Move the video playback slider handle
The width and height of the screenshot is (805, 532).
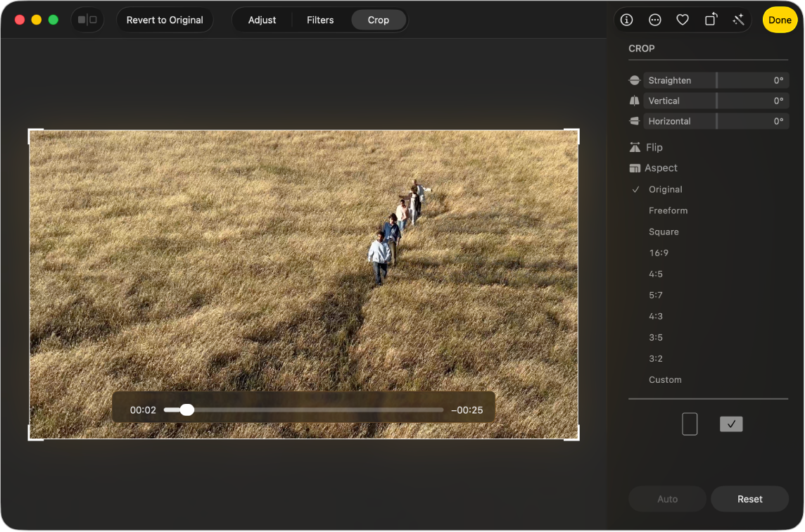[x=186, y=409]
